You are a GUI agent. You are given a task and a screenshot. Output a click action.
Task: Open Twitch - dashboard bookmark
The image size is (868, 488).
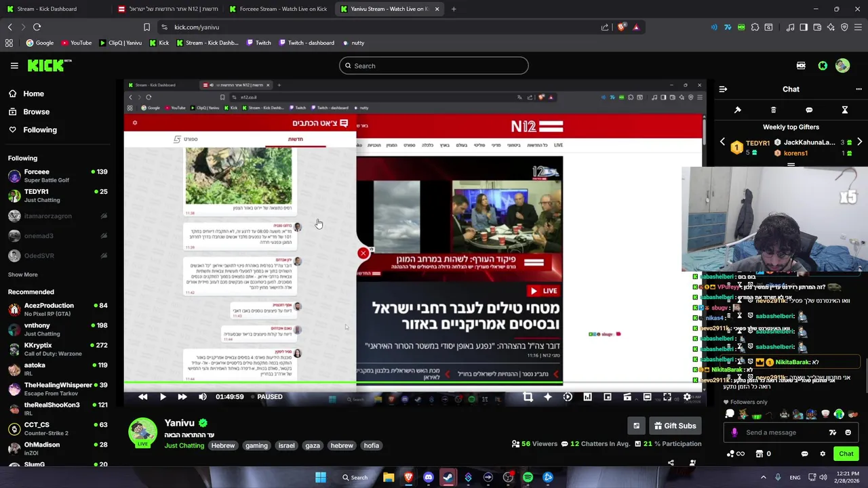(306, 43)
